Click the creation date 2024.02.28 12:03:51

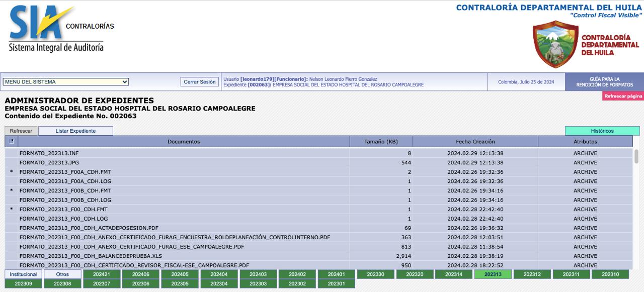[475, 237]
